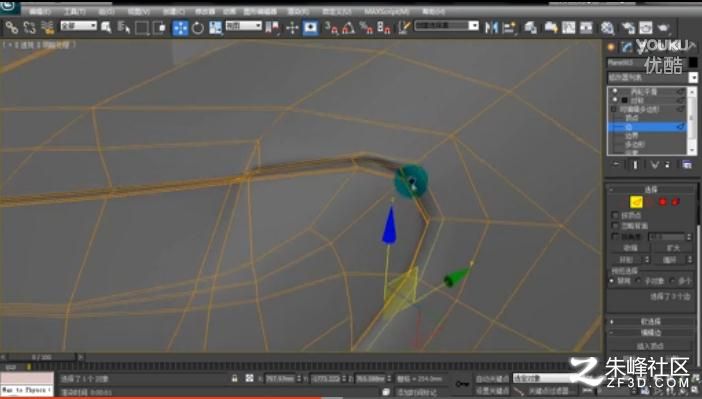Click the Render Production teapot icon

click(x=663, y=28)
